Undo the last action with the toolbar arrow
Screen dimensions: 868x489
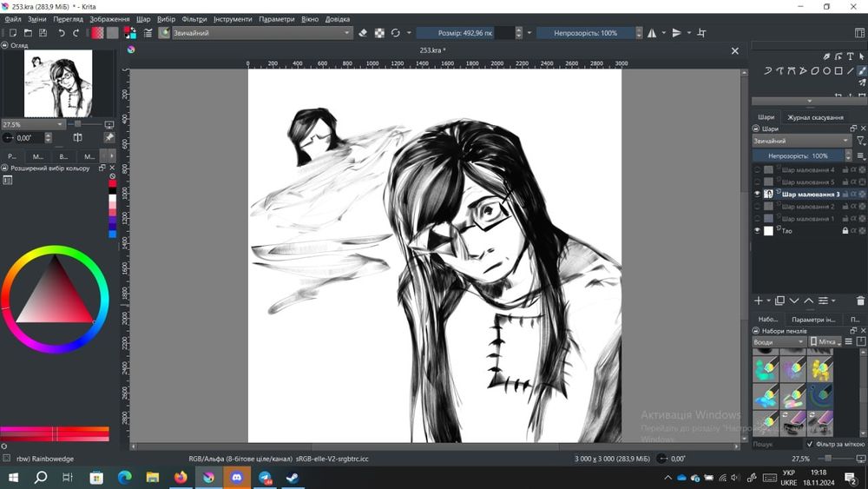tap(62, 33)
